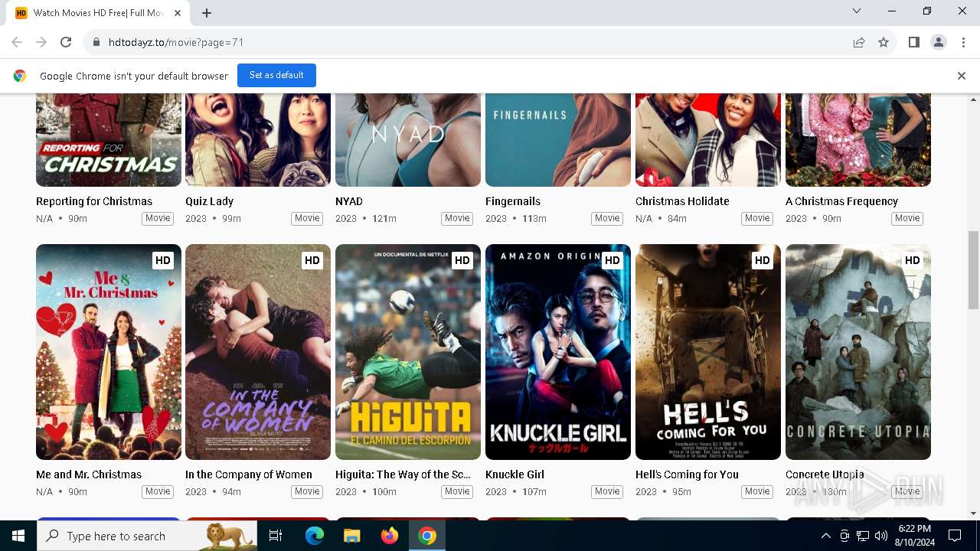Click Me and Mr. Christmas title
The image size is (980, 551).
click(89, 474)
